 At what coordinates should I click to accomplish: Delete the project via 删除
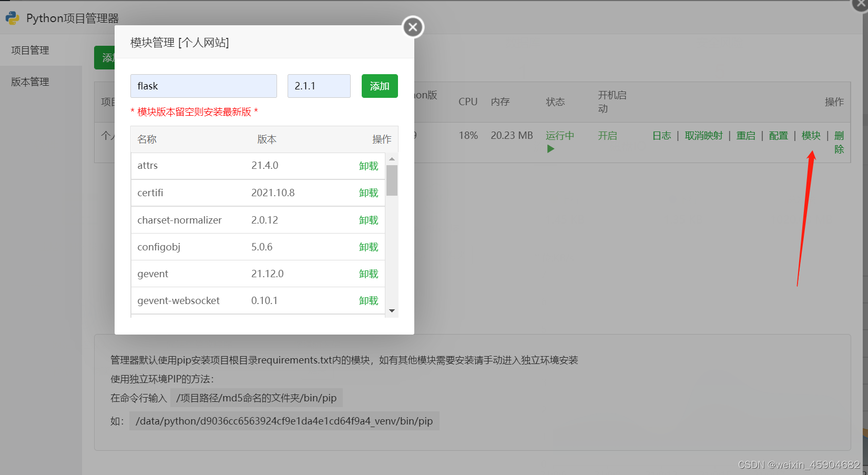pos(839,142)
